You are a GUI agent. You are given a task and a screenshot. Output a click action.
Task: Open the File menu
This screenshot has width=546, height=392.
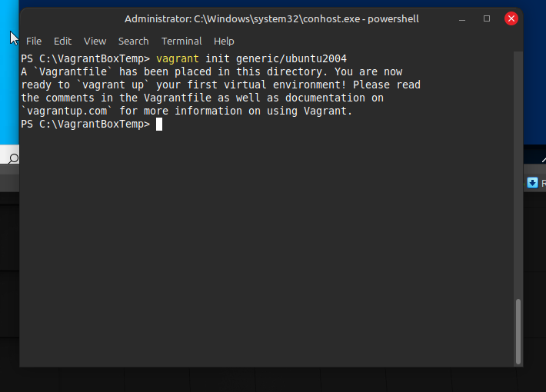34,41
